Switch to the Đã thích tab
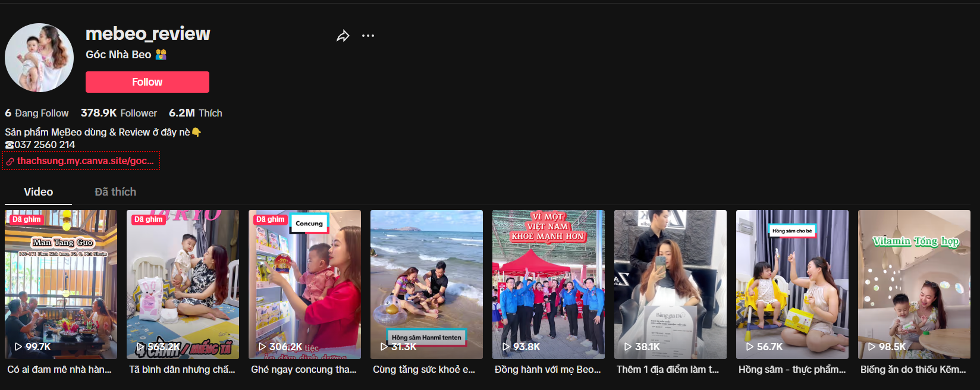 (115, 192)
